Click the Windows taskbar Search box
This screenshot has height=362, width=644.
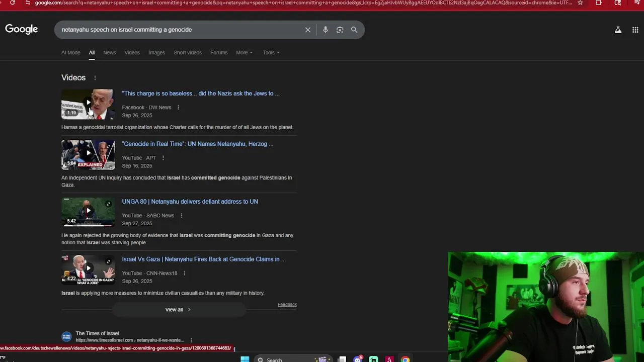point(293,359)
